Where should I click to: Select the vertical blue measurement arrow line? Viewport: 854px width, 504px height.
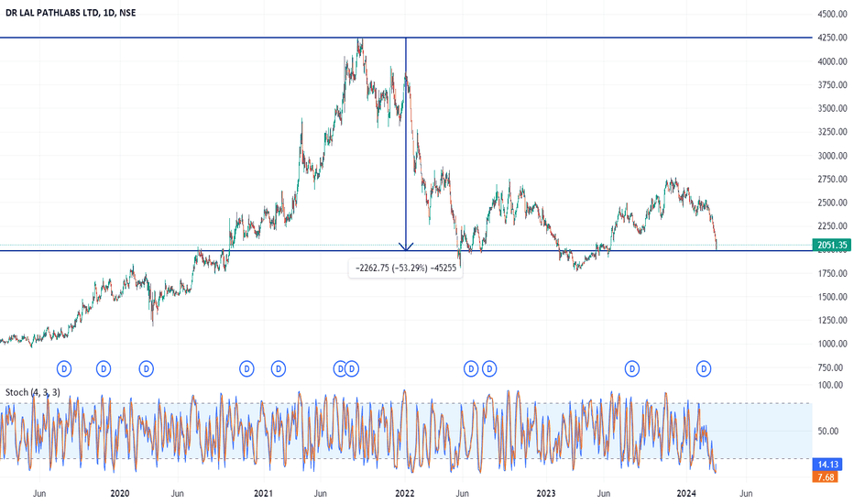point(406,143)
